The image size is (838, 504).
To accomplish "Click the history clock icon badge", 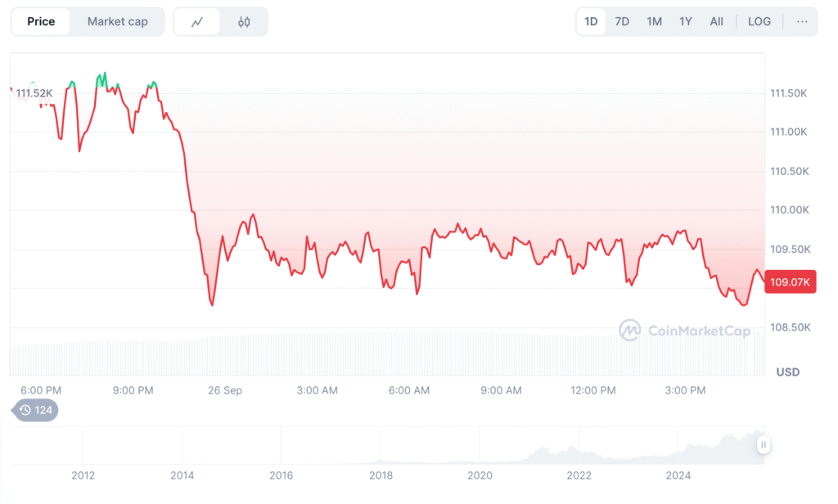I will click(25, 410).
